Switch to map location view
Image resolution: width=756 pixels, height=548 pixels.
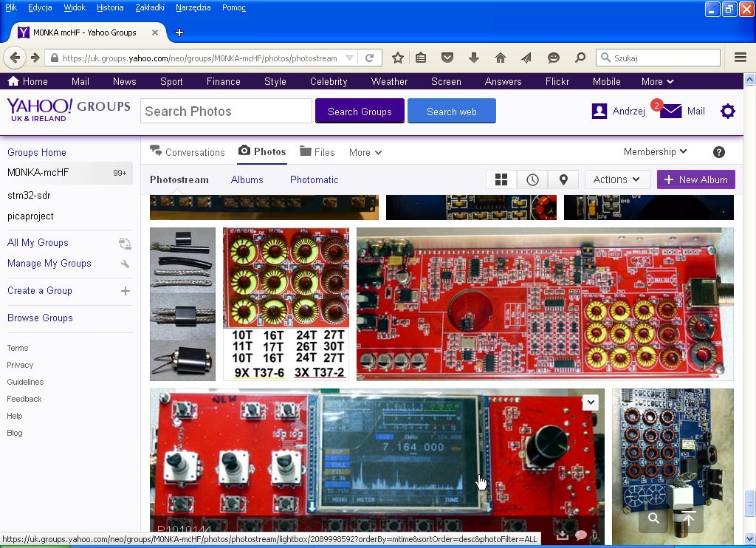coord(563,179)
